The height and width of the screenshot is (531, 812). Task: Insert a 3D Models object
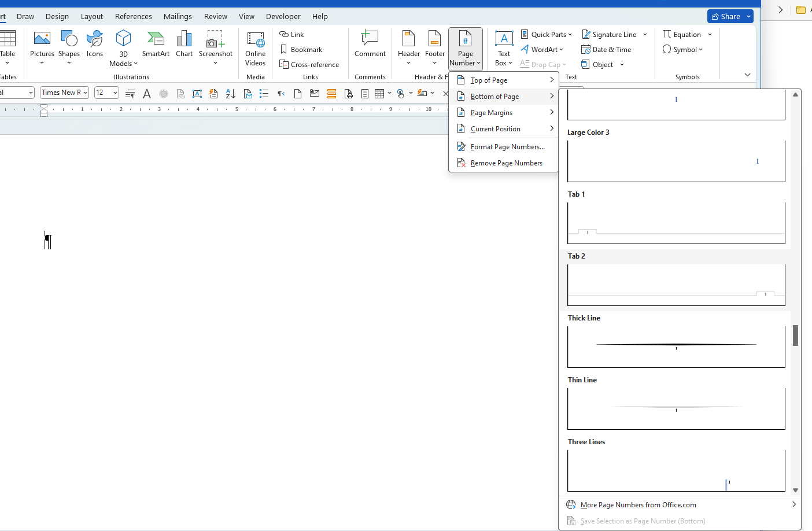123,47
